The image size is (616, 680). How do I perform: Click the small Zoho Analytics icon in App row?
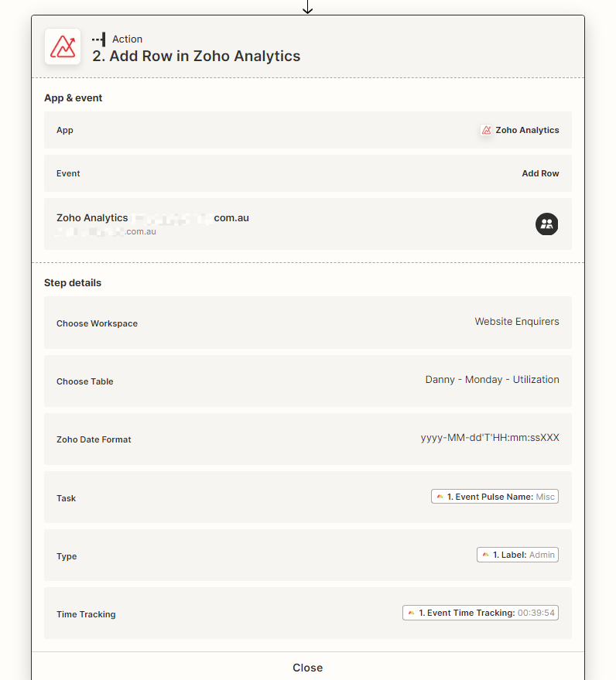click(486, 130)
